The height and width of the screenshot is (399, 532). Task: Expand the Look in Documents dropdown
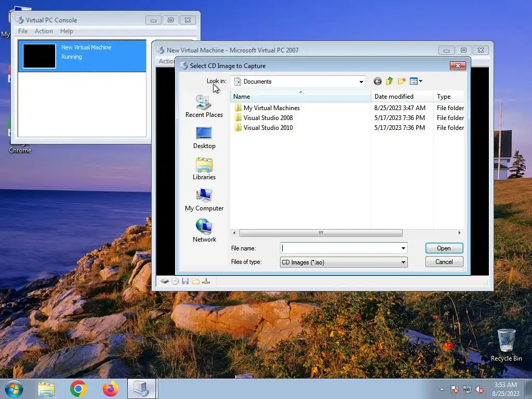tap(361, 82)
